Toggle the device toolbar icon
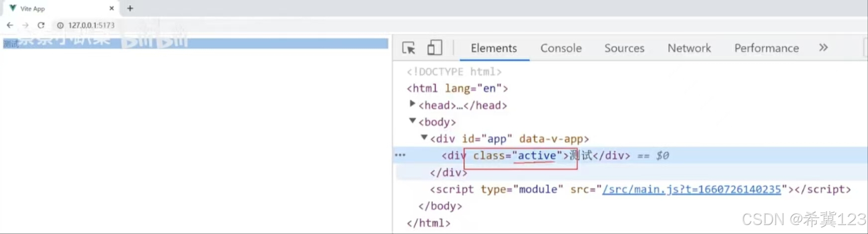The height and width of the screenshot is (234, 868). point(434,48)
